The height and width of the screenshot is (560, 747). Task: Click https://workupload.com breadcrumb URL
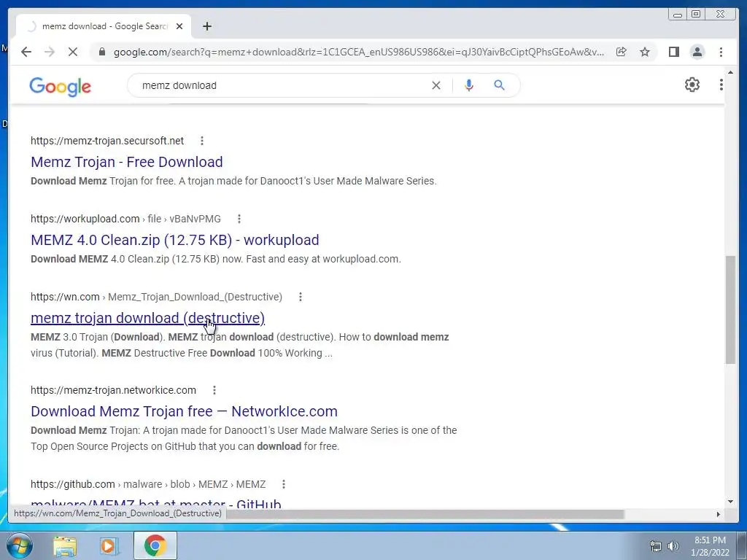[x=125, y=219]
